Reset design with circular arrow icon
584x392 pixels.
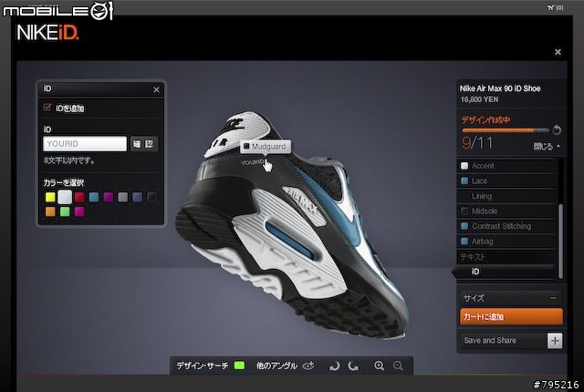click(x=557, y=129)
